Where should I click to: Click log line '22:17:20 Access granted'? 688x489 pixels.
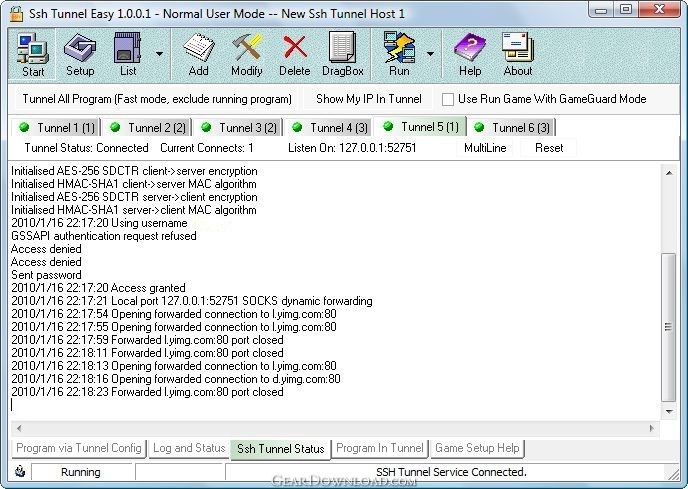(98, 288)
